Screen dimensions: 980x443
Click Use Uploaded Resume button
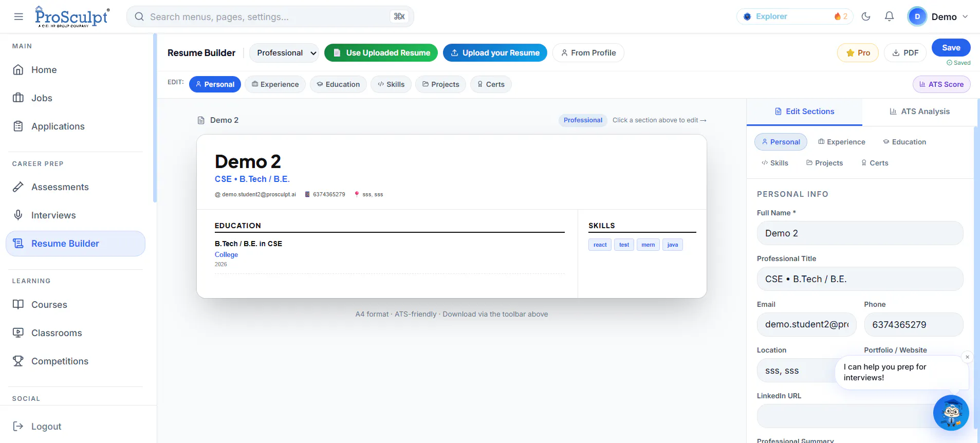tap(381, 53)
